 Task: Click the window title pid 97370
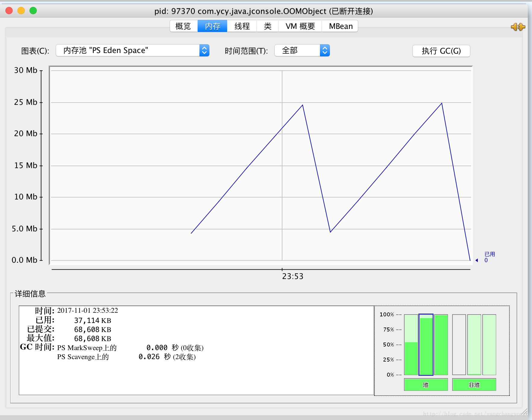(264, 11)
